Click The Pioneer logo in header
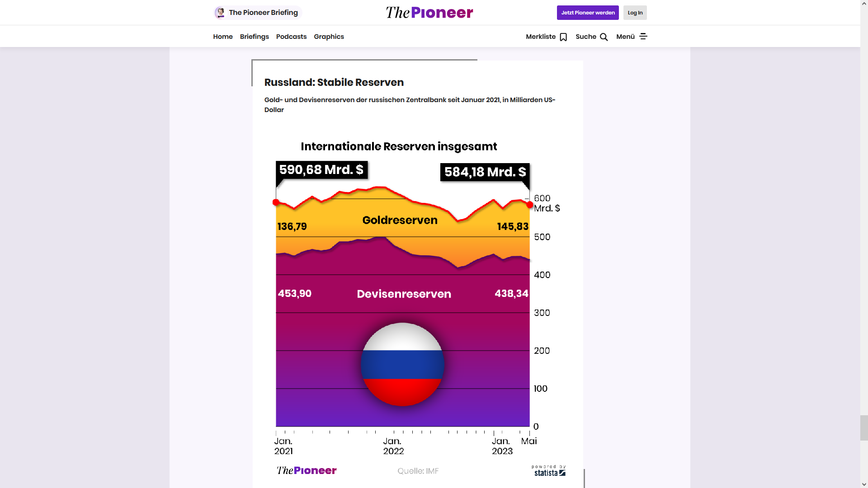Image resolution: width=868 pixels, height=488 pixels. tap(429, 13)
